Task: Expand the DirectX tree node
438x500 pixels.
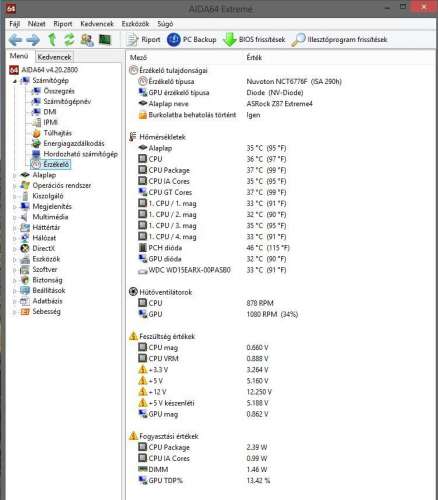Action: [x=14, y=249]
